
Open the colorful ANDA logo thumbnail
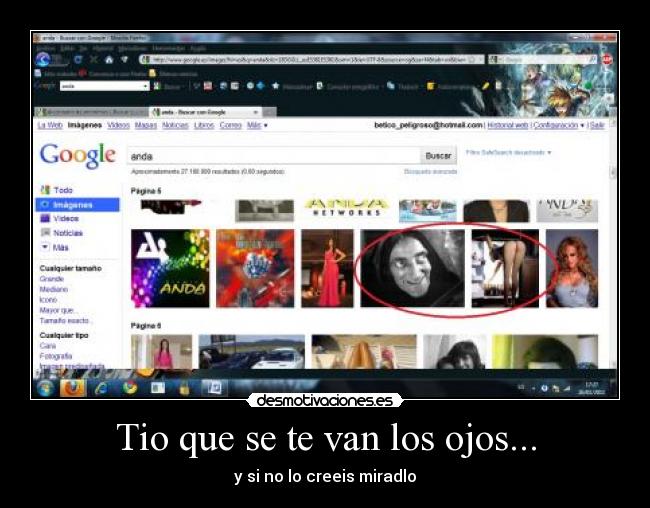pos(170,268)
